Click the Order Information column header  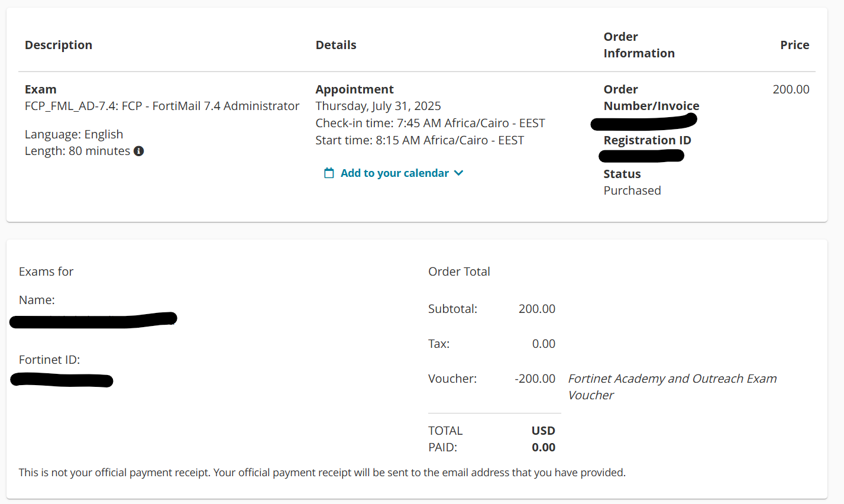639,45
